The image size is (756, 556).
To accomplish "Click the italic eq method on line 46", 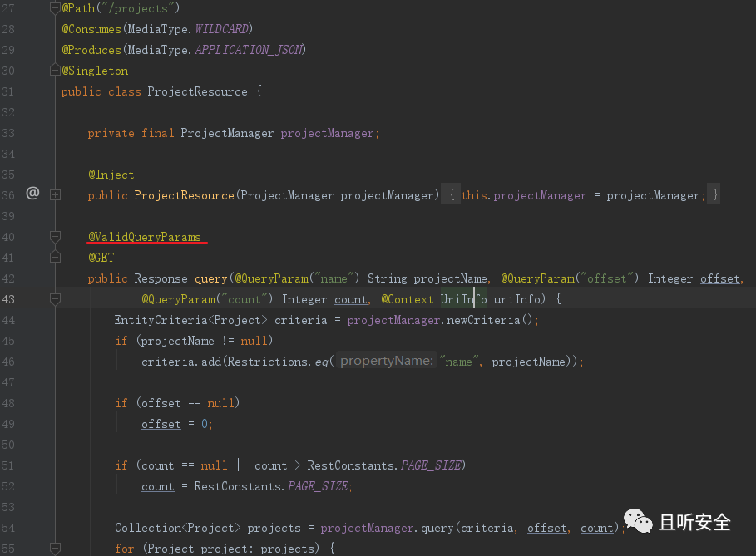I will click(322, 362).
